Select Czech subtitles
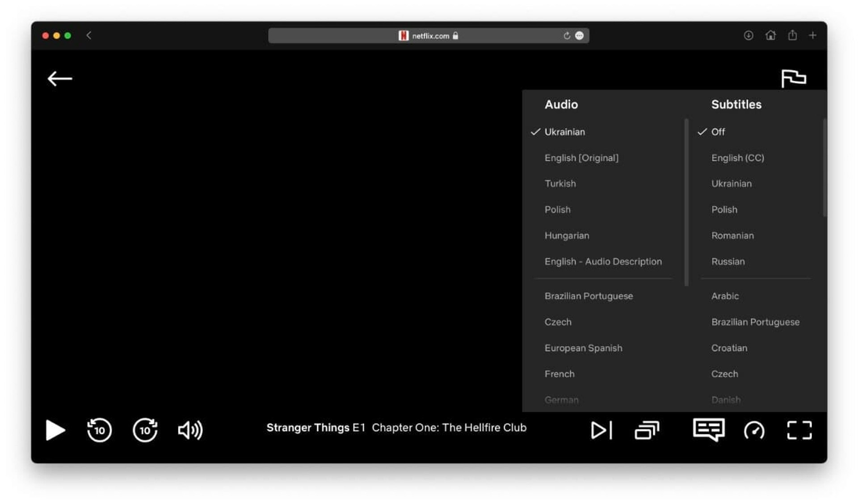Screen dimensions: 858x504 tap(724, 374)
